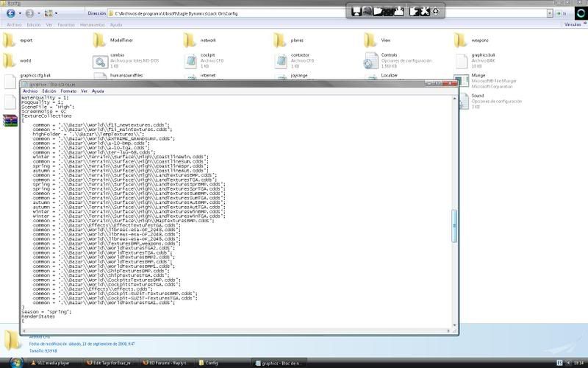Viewport: 588px width, 368px height.
Task: Switch to Config Explorer taskbar button
Action: pyautogui.click(x=222, y=363)
